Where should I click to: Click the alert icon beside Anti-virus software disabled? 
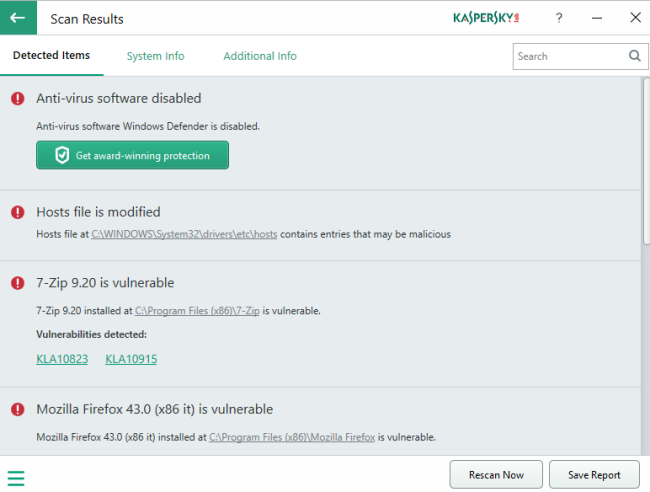coord(17,99)
